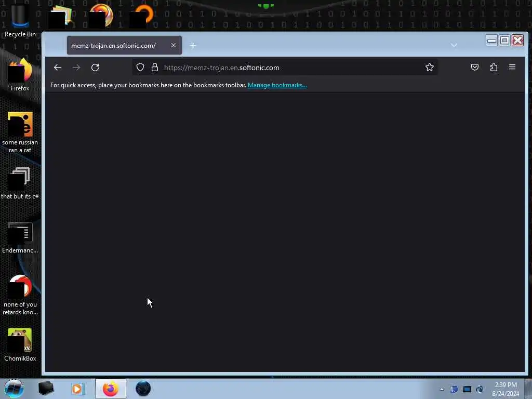The image size is (532, 399).
Task: Show site security info via padlock icon
Action: [155, 67]
